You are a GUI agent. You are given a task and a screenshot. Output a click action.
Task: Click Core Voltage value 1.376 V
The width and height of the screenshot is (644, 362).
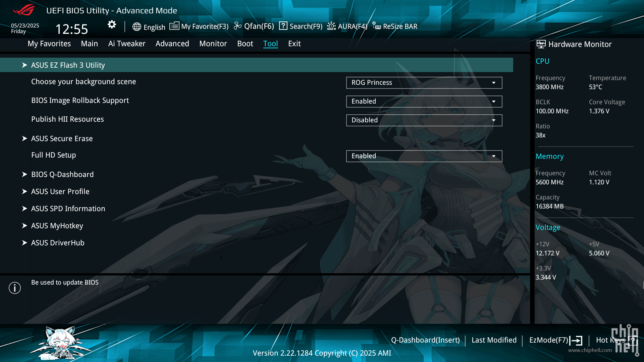(599, 111)
